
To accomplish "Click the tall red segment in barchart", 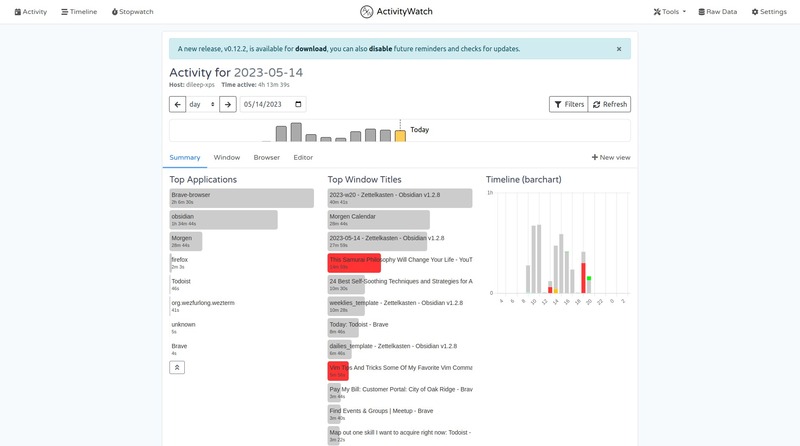I will [583, 278].
